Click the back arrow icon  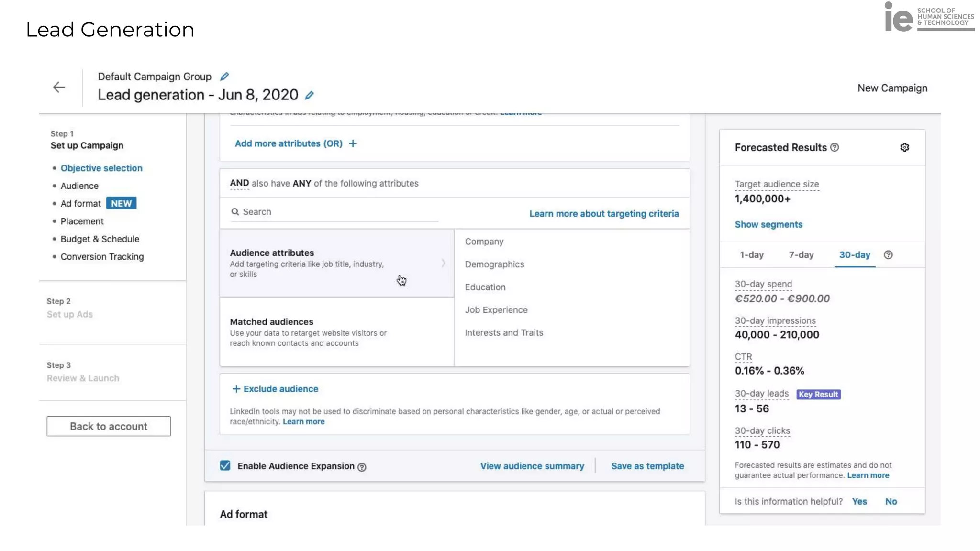59,88
